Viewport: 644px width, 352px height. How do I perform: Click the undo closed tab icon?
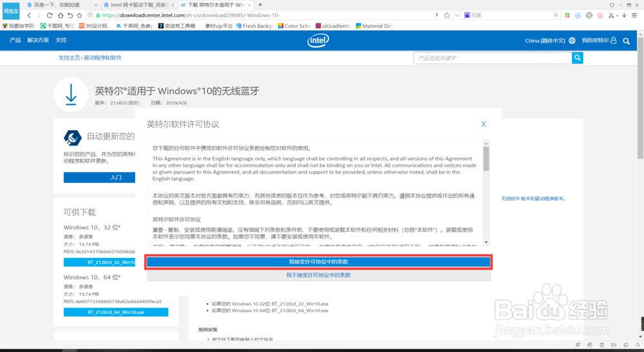tap(70, 15)
